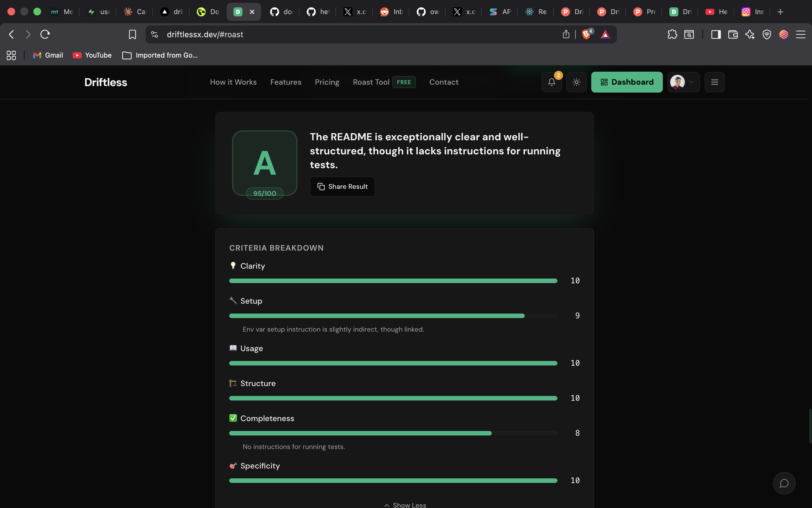Image resolution: width=812 pixels, height=508 pixels.
Task: Click the Driftless logo
Action: pos(106,82)
